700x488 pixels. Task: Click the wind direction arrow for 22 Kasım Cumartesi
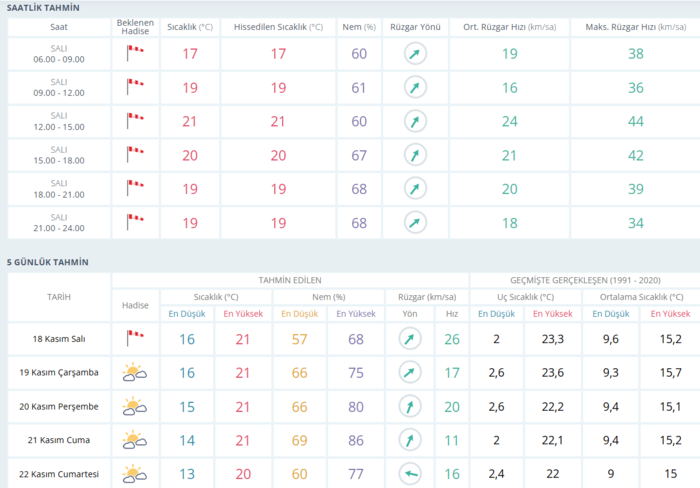point(411,473)
